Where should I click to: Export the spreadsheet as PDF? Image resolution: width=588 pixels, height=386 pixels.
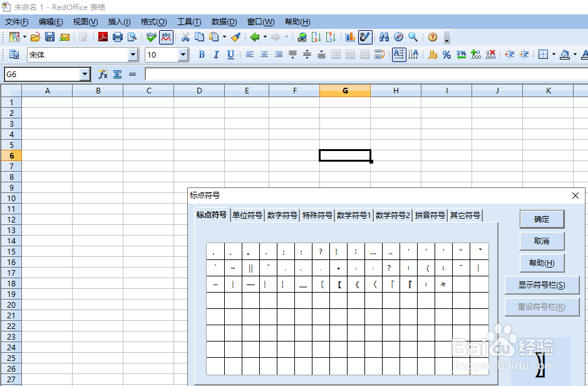pos(102,37)
